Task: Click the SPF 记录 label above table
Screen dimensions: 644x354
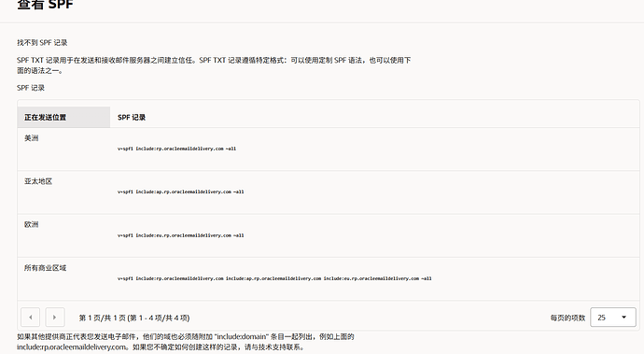Action: click(x=31, y=88)
